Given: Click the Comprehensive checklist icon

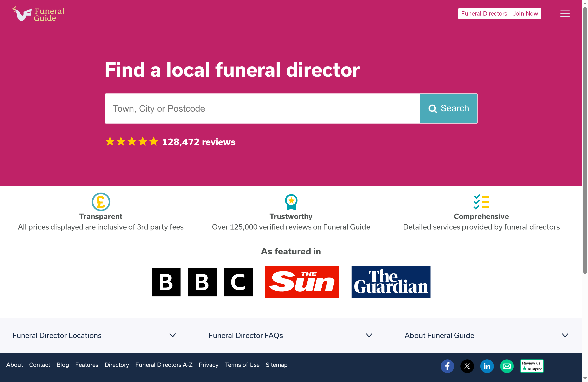Looking at the screenshot, I should (x=481, y=202).
